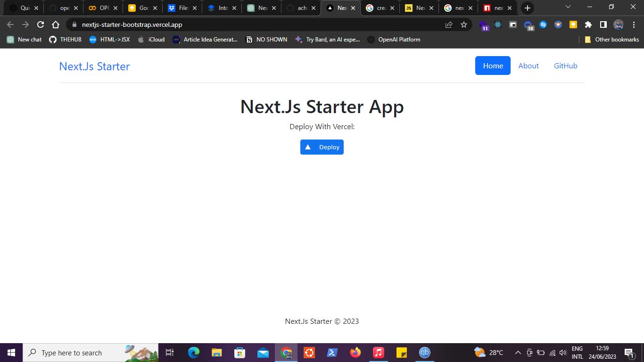Viewport: 644px width, 362px height.
Task: Switch to the 'Goo' Google Keep tab
Action: click(143, 8)
